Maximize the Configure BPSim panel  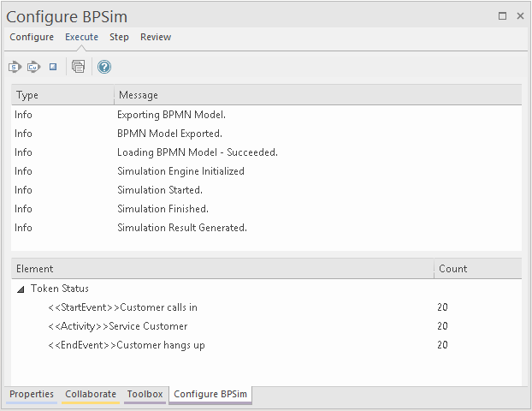(x=502, y=16)
